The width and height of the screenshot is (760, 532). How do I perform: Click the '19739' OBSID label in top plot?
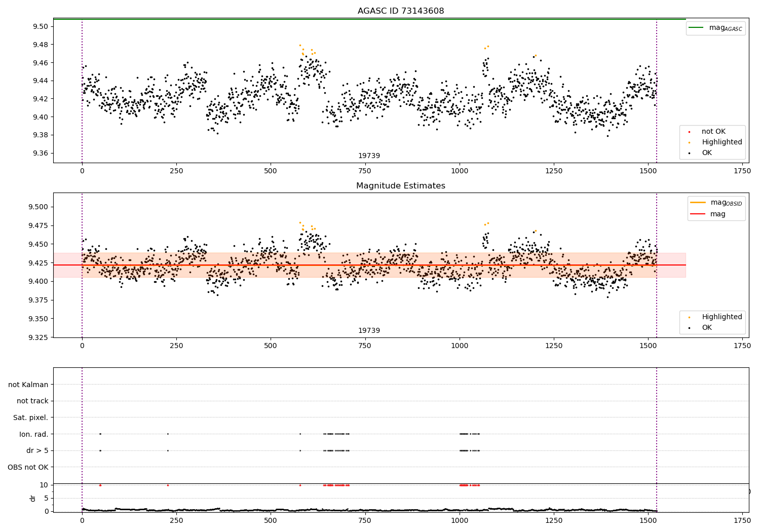click(369, 156)
